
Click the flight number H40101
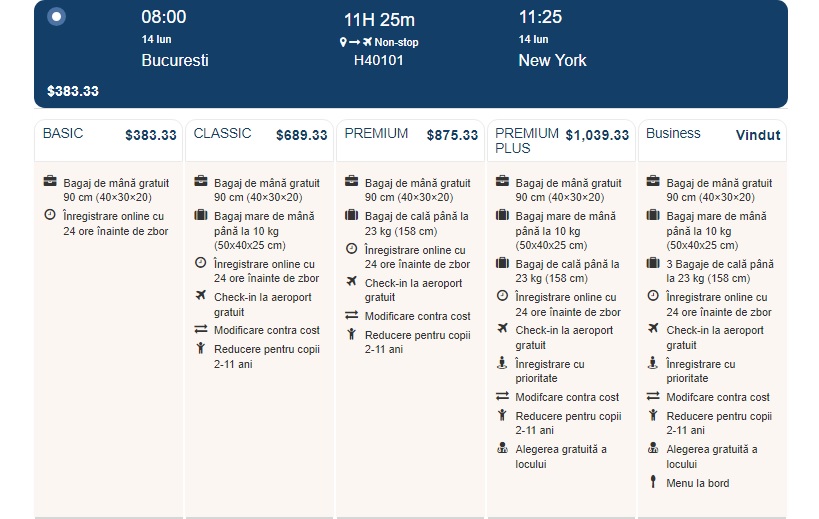tap(379, 61)
